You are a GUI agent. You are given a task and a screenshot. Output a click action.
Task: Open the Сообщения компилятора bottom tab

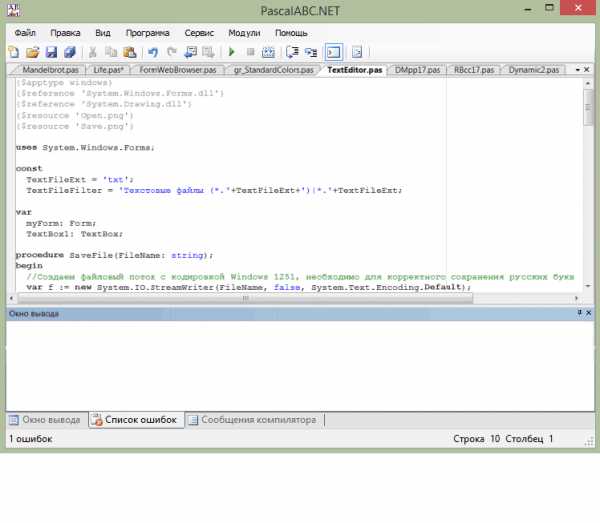(x=253, y=420)
